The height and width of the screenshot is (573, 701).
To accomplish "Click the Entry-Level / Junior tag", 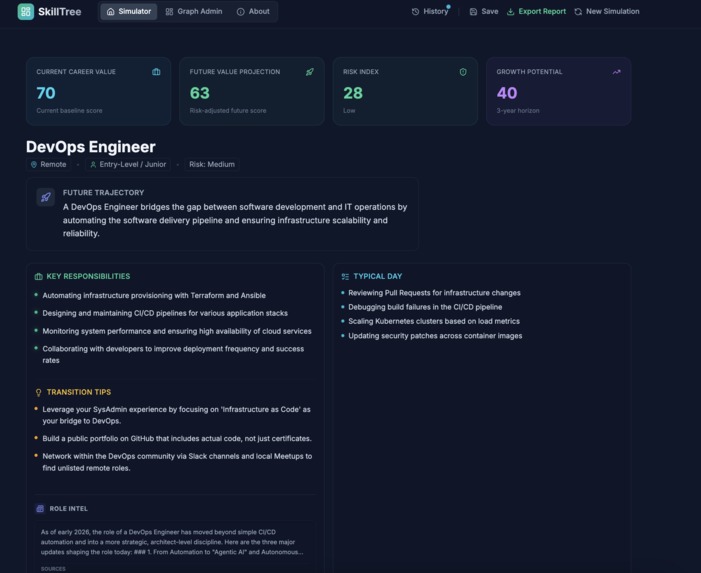I will point(128,164).
